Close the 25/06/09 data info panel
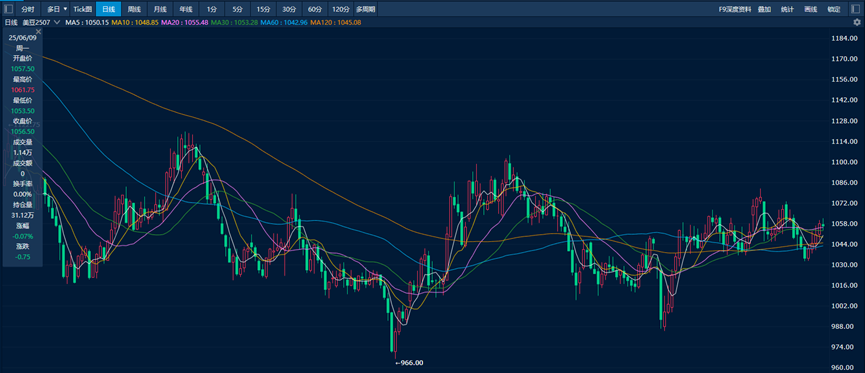Screen dimensions: 865x373 [39, 31]
